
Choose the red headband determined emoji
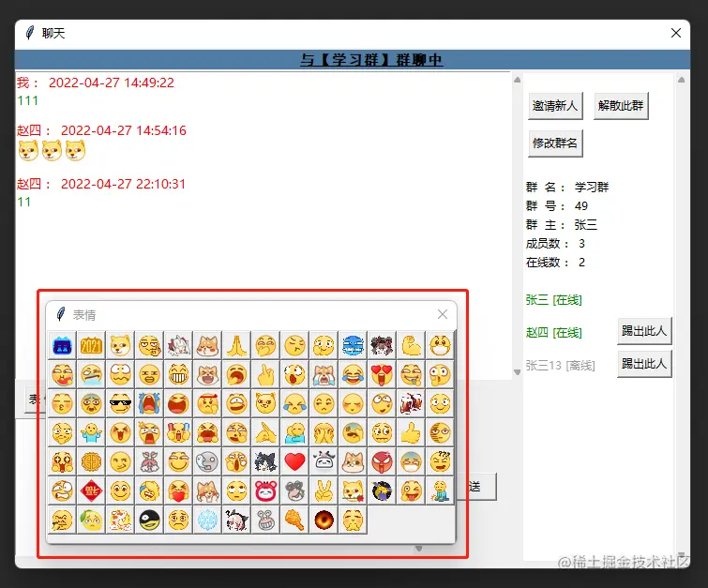pos(207,404)
